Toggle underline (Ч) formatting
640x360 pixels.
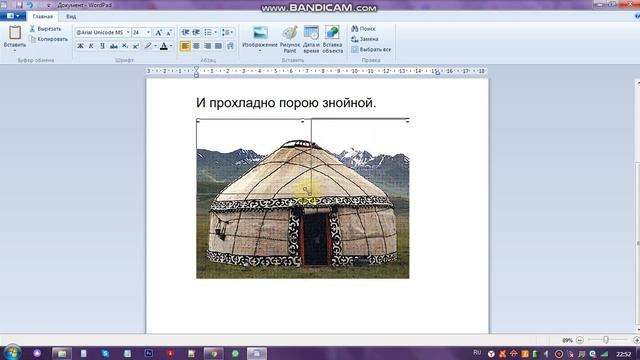coord(102,46)
